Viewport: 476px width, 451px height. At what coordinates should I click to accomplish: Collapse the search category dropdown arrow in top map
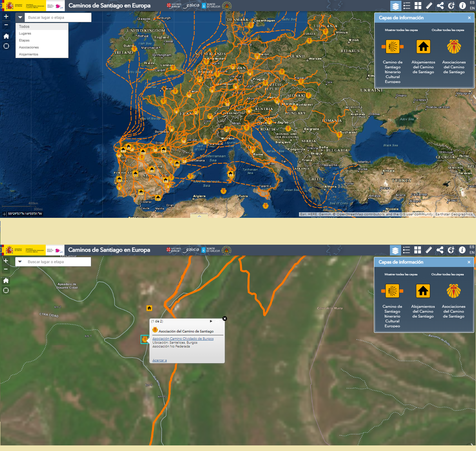tap(20, 17)
